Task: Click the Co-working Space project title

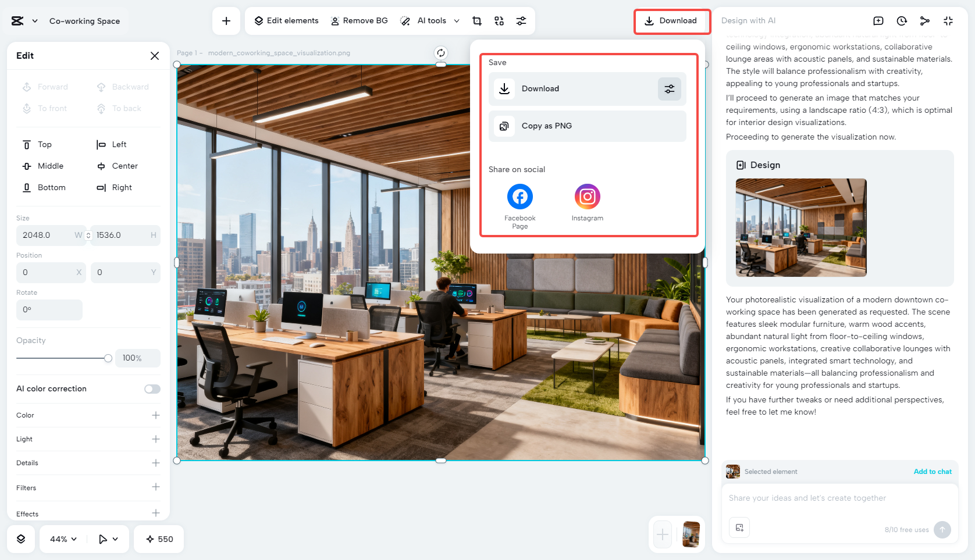Action: point(85,21)
